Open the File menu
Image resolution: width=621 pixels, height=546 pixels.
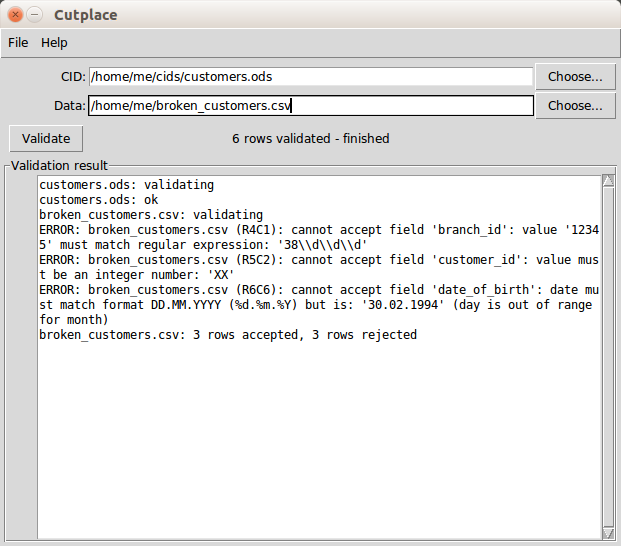[18, 43]
